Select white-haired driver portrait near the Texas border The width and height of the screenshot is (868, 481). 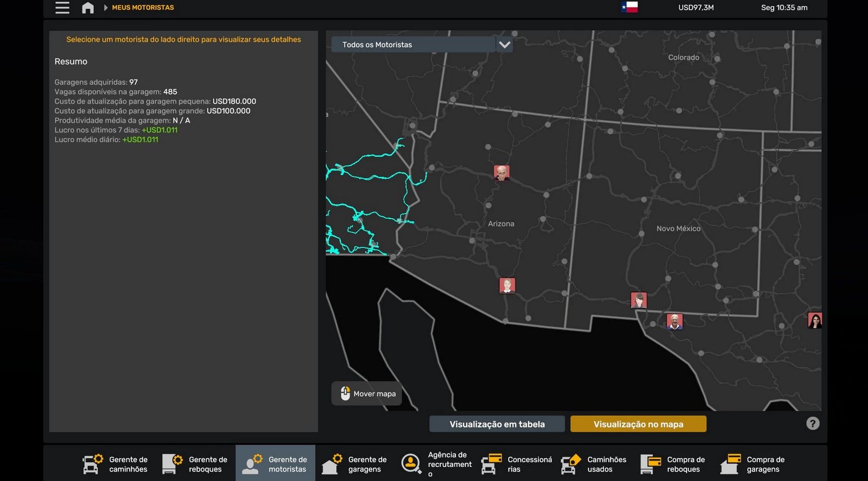point(674,321)
